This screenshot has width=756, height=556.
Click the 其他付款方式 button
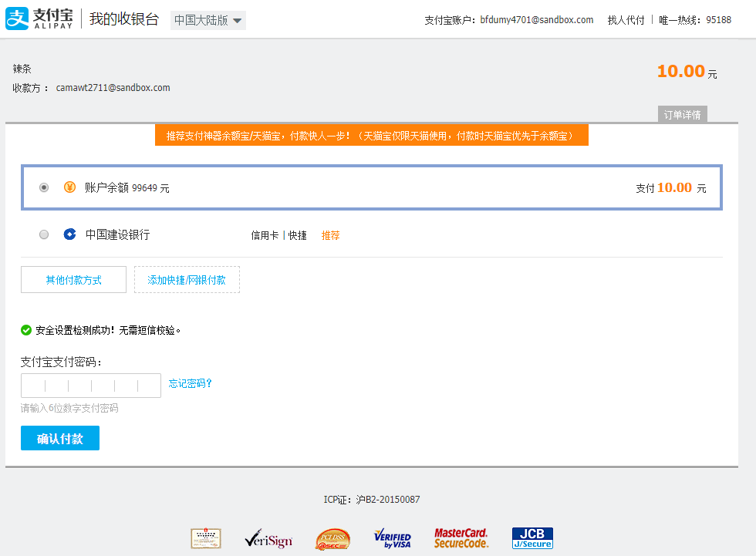(73, 279)
